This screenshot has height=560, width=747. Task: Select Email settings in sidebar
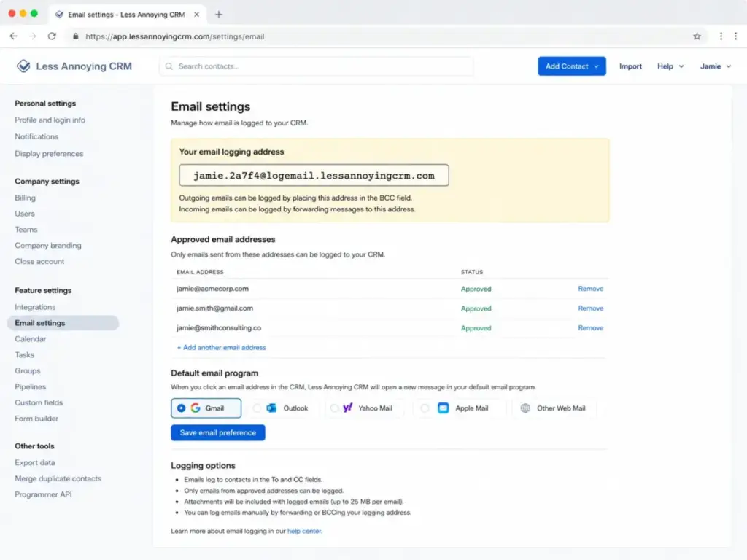coord(63,323)
